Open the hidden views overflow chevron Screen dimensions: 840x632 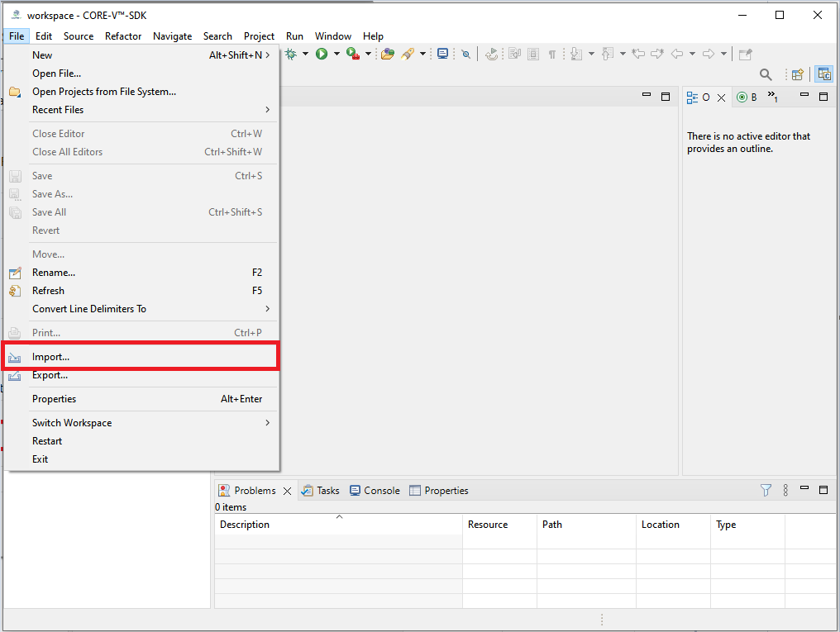772,97
